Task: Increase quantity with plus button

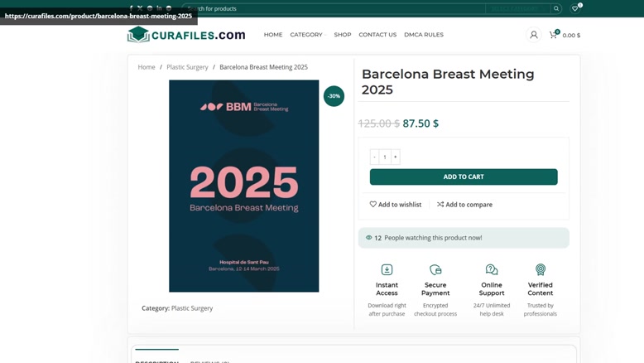Action: pyautogui.click(x=396, y=157)
